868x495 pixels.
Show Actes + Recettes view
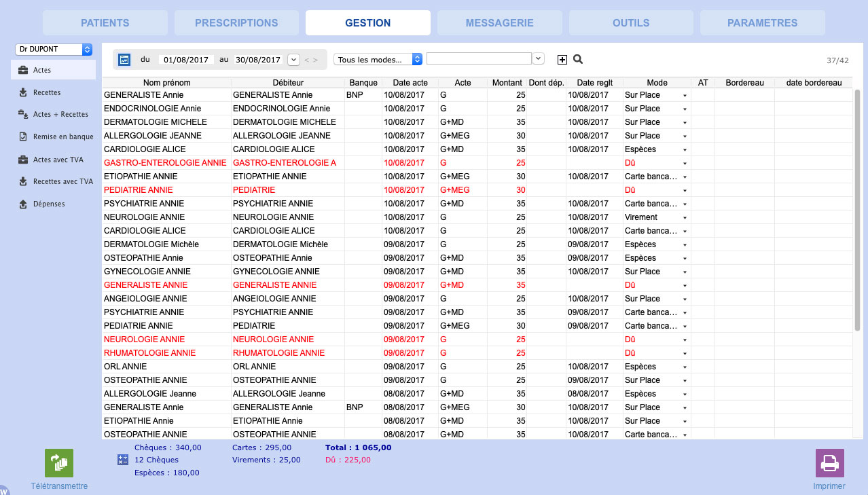tap(60, 114)
